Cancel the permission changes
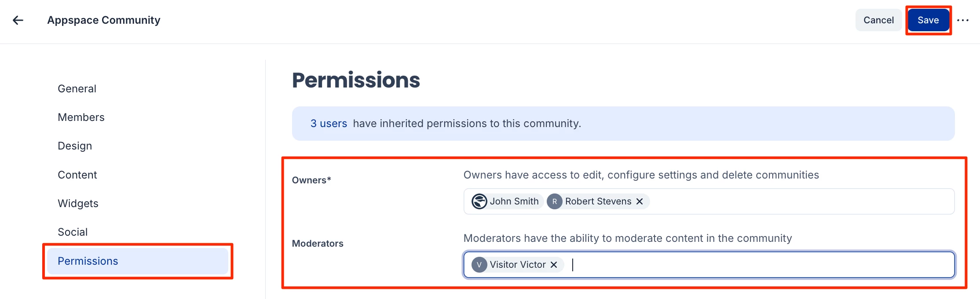Viewport: 980px width, 299px height. tap(878, 20)
